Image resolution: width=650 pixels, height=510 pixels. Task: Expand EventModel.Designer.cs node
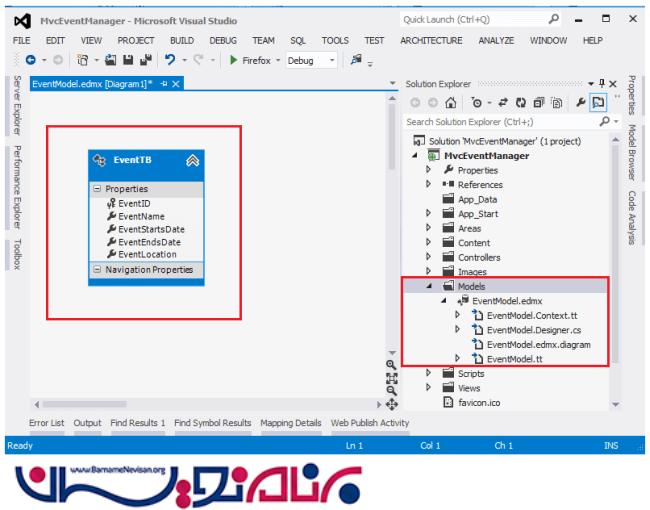pyautogui.click(x=458, y=329)
